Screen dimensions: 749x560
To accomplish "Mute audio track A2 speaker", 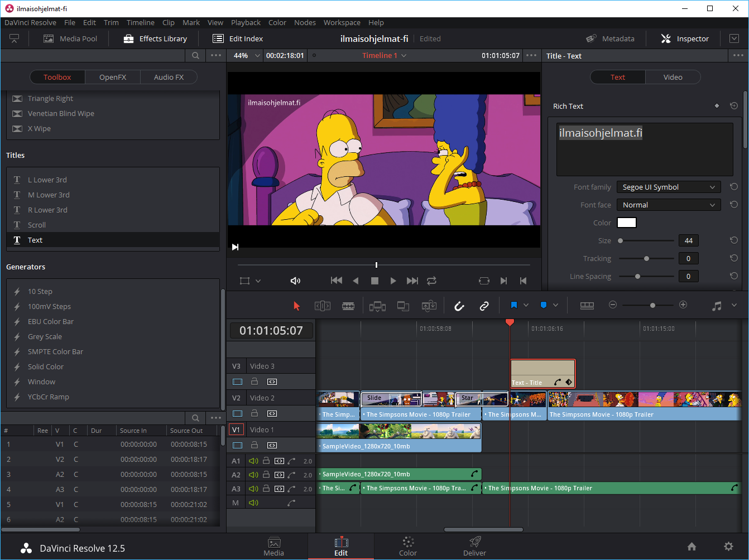I will 253,475.
